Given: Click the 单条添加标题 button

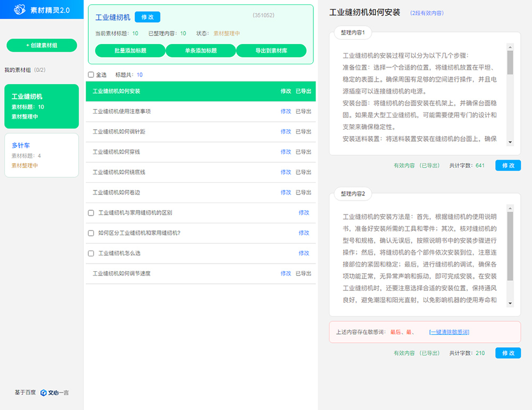Looking at the screenshot, I should click(x=201, y=51).
